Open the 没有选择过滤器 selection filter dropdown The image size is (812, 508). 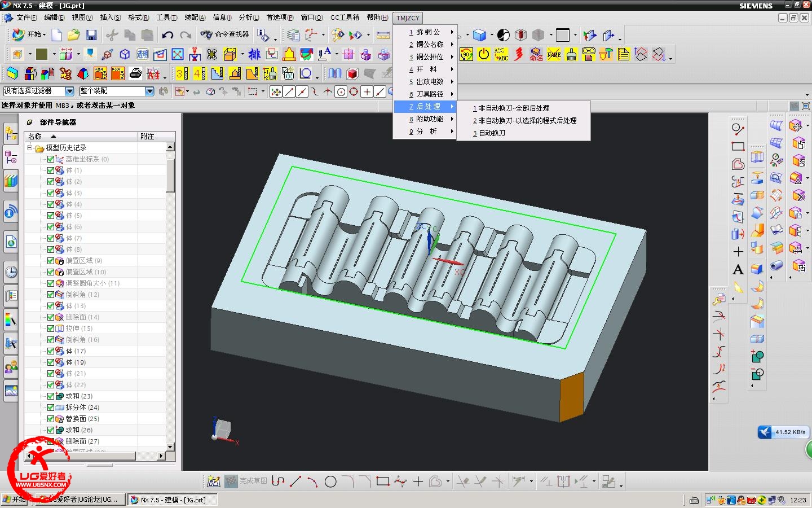pos(69,91)
